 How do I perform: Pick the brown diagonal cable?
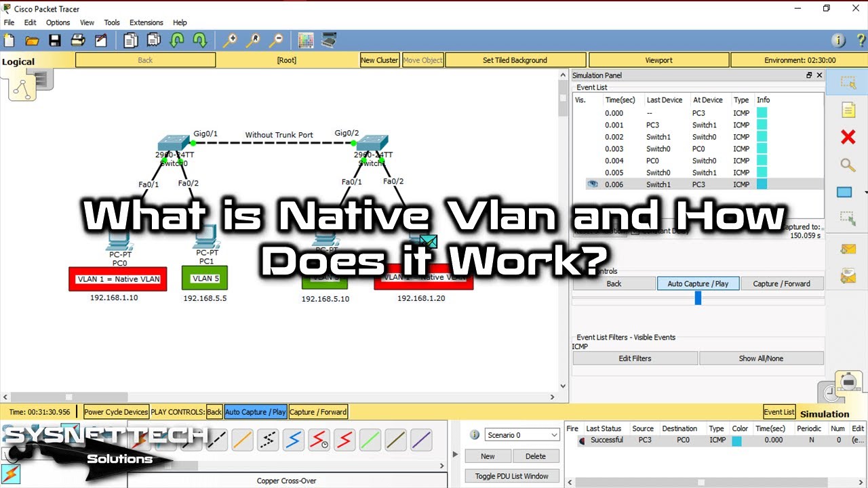click(x=395, y=441)
